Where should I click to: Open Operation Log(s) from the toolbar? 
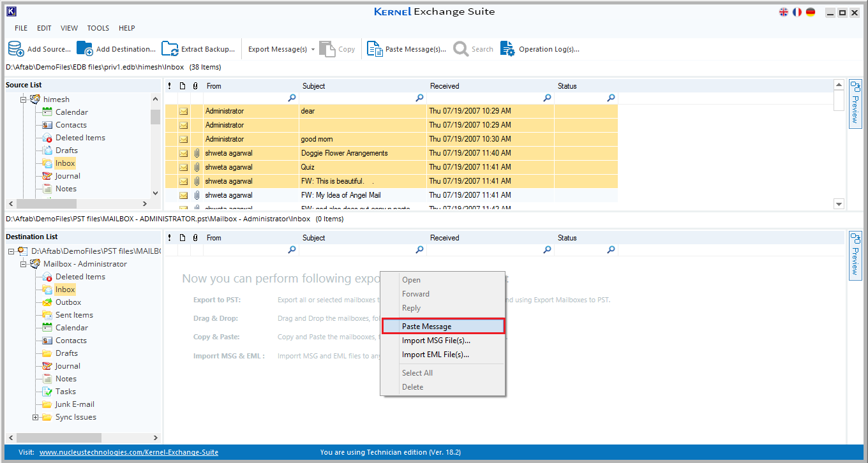click(x=539, y=49)
